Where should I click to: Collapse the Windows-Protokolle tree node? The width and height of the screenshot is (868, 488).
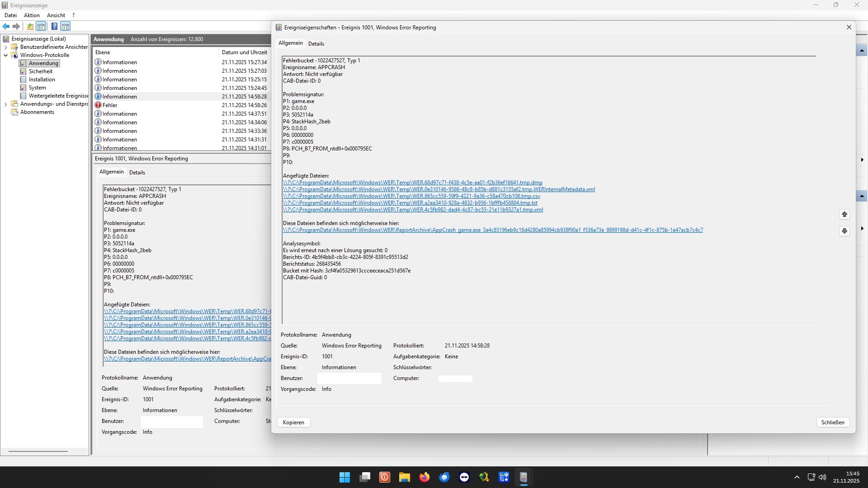point(5,55)
